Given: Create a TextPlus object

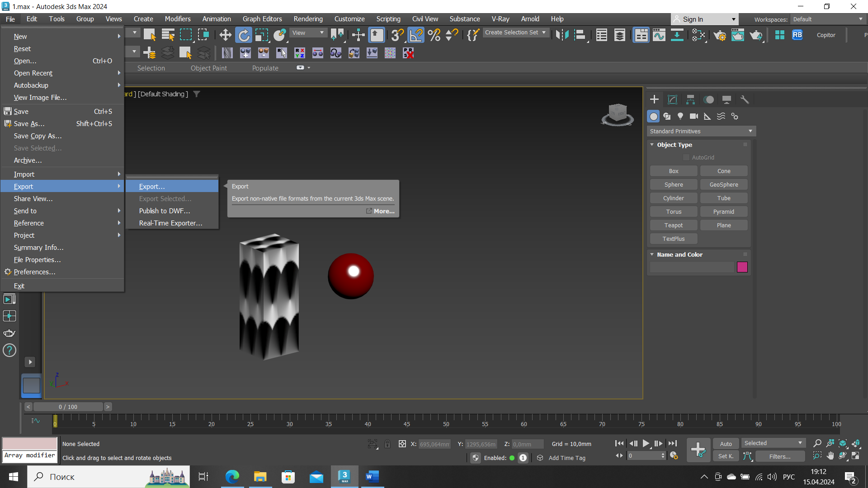Looking at the screenshot, I should (x=674, y=239).
